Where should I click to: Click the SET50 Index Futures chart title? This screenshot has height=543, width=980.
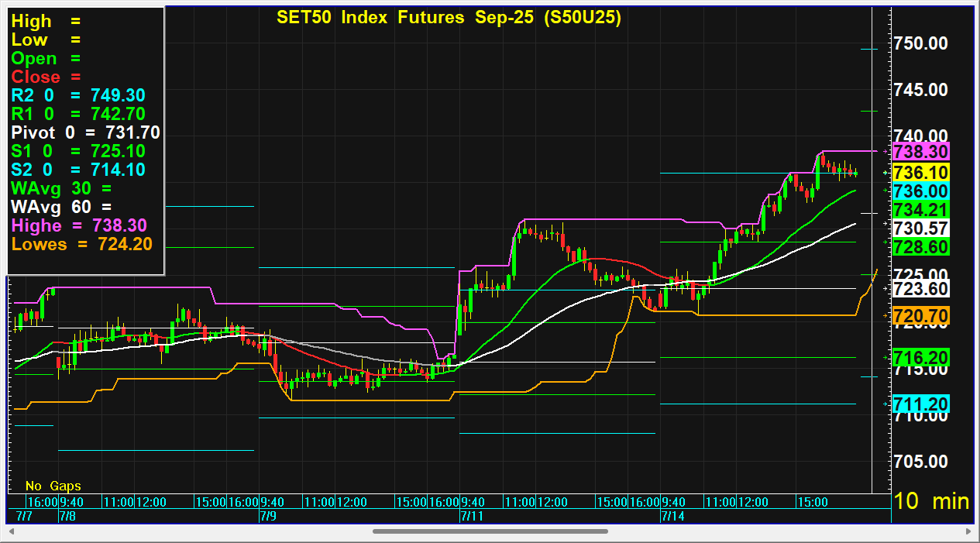pyautogui.click(x=449, y=18)
